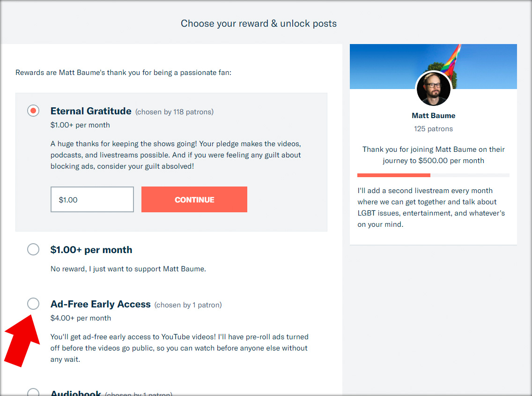Click Matt Baume's round profile photo
The width and height of the screenshot is (532, 396).
(433, 89)
